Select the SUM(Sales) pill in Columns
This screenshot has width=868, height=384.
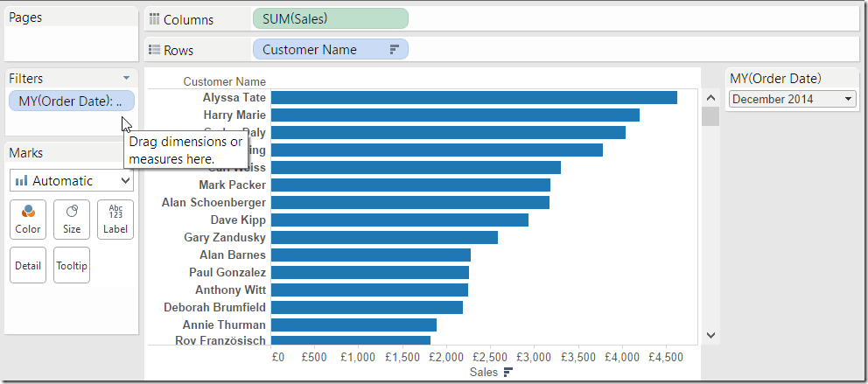(x=330, y=19)
